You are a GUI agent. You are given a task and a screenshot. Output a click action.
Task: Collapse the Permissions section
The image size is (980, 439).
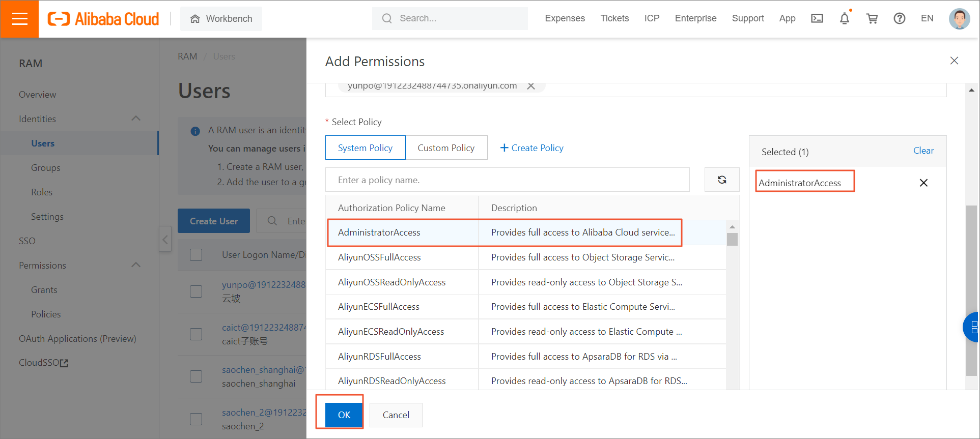pos(136,265)
